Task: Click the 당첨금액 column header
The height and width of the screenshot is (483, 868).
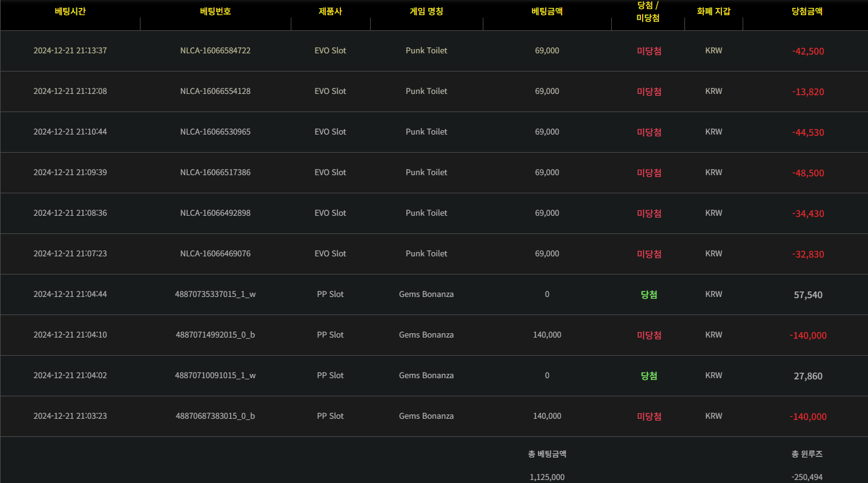Action: (x=807, y=11)
